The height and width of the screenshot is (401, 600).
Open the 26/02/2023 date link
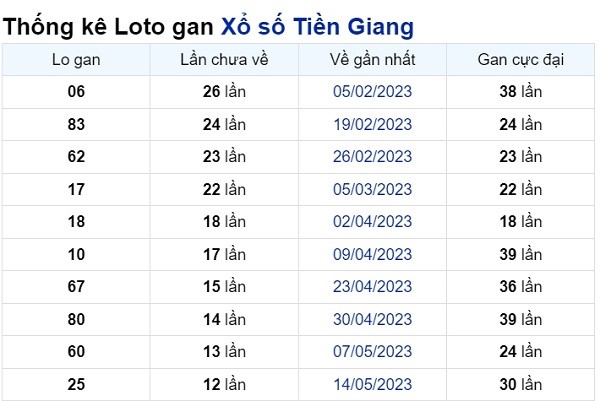point(372,156)
